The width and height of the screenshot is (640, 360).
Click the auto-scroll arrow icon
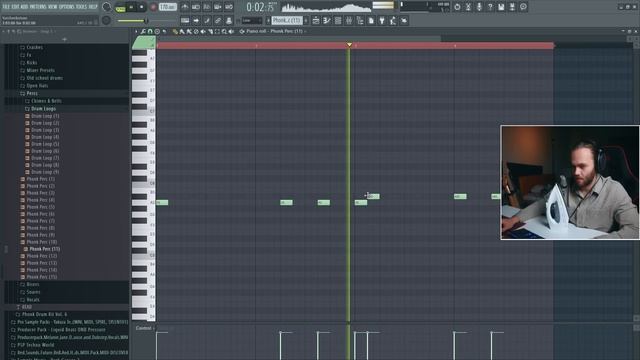(x=196, y=20)
